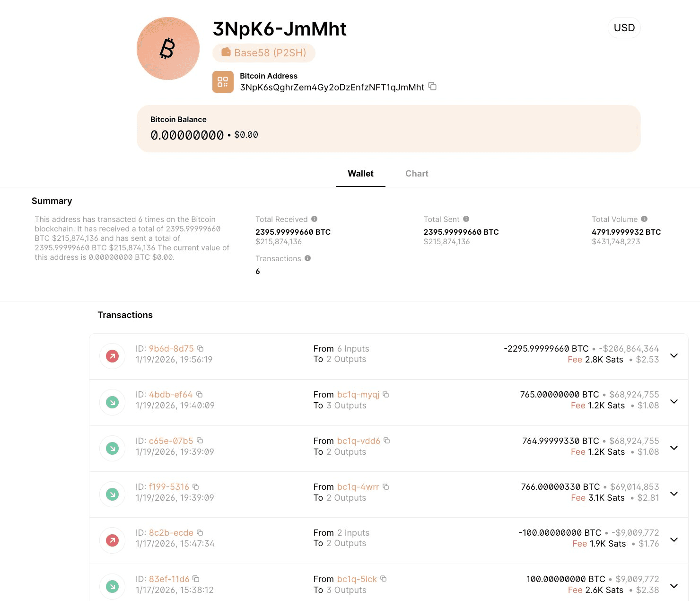Click the incoming transaction arrow on f199-5316
This screenshot has height=601, width=700.
pyautogui.click(x=112, y=494)
